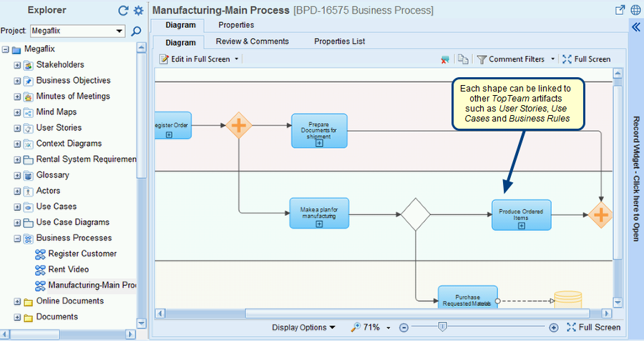Viewport: 644px width, 341px height.
Task: Select the Context Diagrams icon
Action: point(29,144)
